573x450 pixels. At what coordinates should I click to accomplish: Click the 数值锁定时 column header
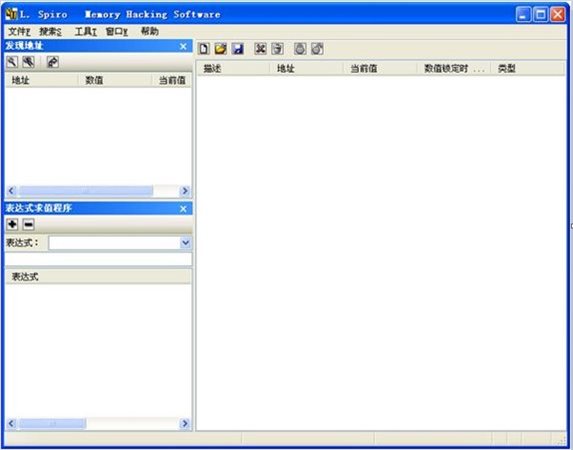[454, 68]
